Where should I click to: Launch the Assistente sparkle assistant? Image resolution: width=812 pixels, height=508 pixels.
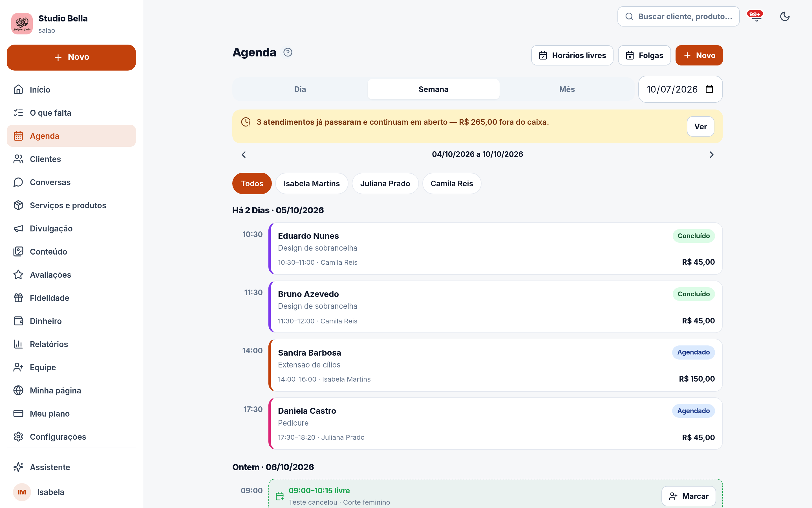pos(71,467)
